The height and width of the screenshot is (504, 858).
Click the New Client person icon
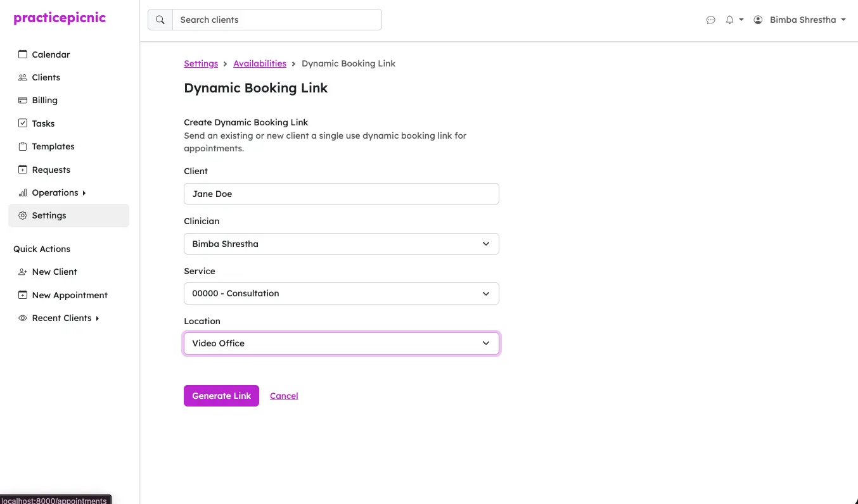coord(23,272)
